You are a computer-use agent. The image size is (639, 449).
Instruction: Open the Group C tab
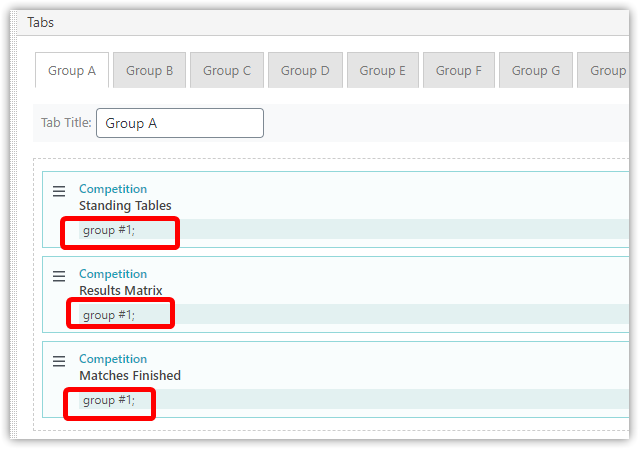[227, 70]
